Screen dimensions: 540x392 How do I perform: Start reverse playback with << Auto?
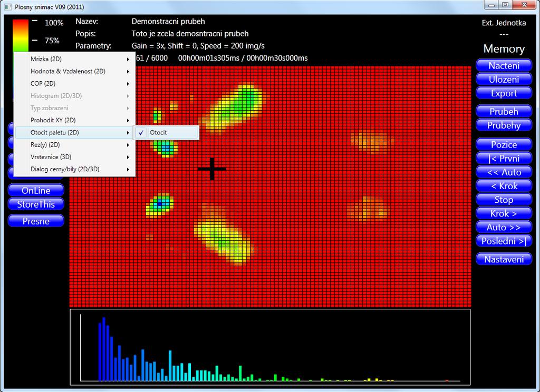tap(504, 172)
